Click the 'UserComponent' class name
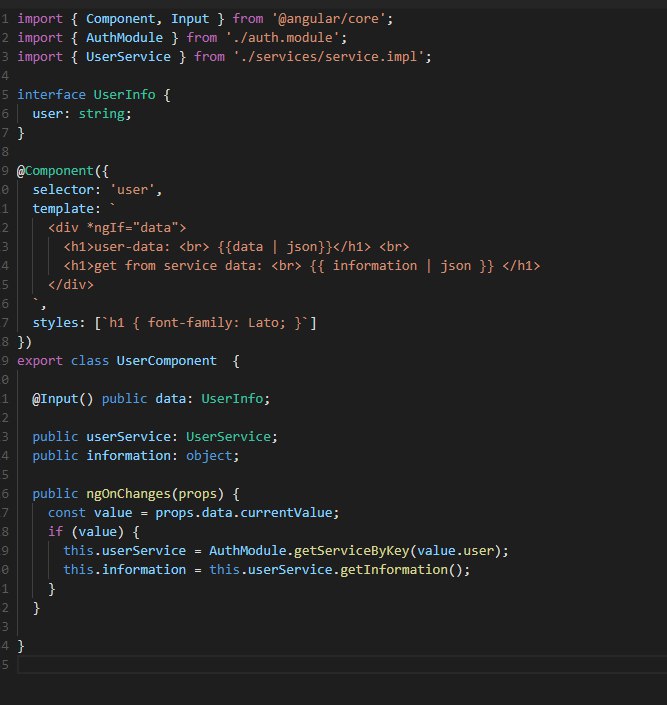 166,361
